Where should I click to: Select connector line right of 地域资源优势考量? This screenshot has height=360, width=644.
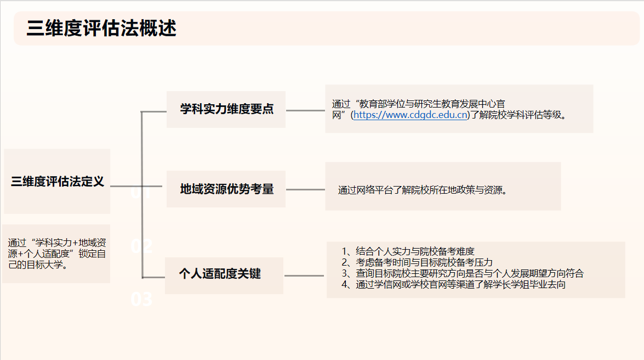305,190
